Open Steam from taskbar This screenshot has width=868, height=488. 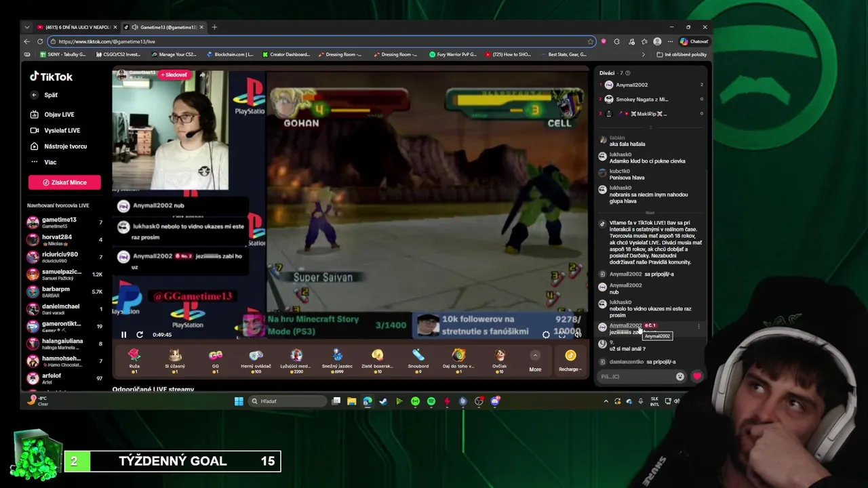tap(383, 401)
